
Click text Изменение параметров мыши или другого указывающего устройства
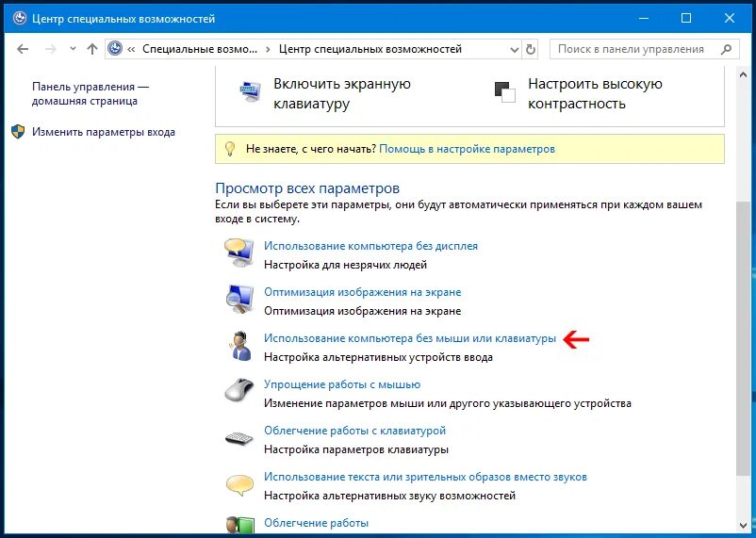point(448,403)
